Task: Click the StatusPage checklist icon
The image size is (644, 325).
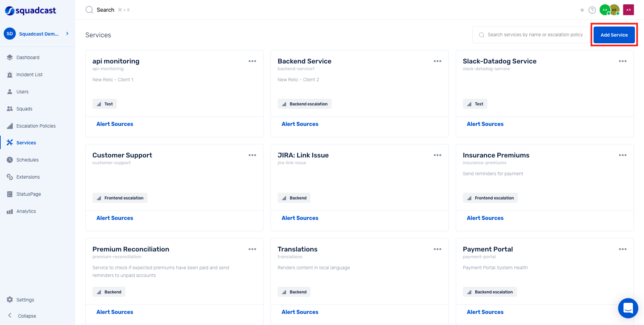Action: (x=10, y=194)
